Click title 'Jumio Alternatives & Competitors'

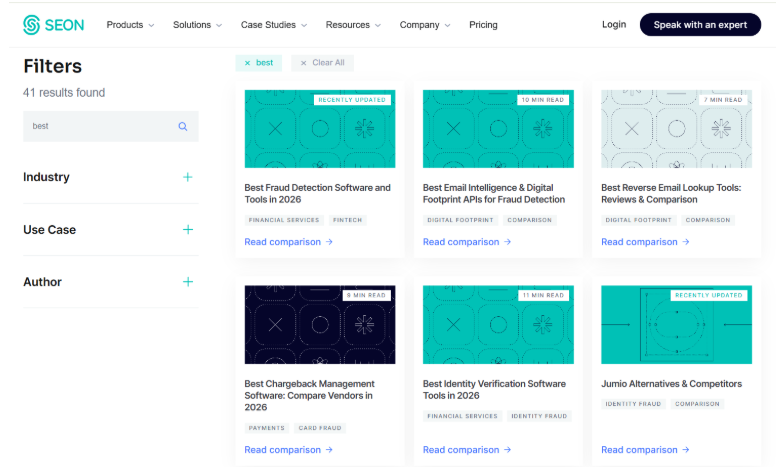[x=671, y=384]
